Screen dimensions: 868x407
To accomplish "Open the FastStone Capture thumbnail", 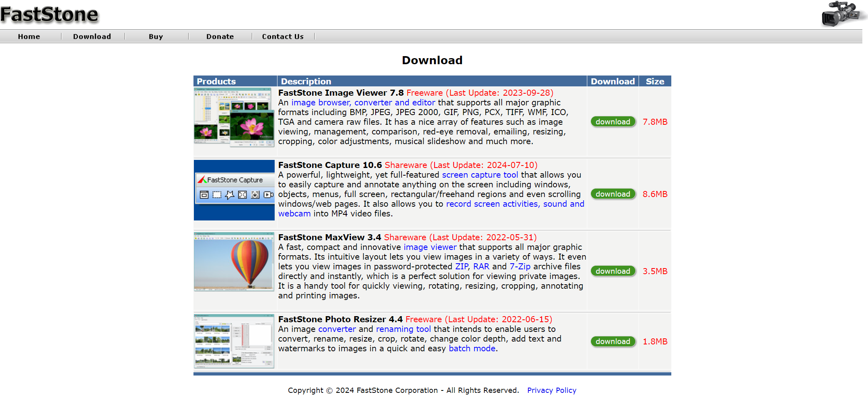I will click(234, 190).
